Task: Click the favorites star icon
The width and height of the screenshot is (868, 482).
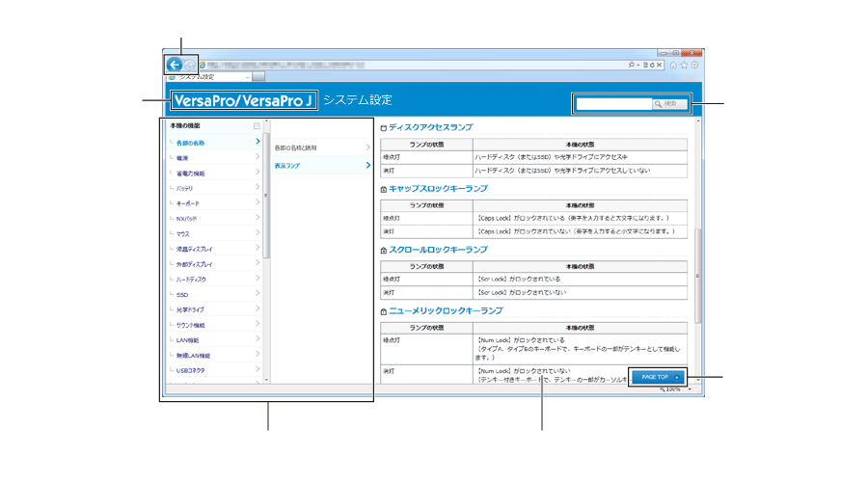Action: click(683, 66)
